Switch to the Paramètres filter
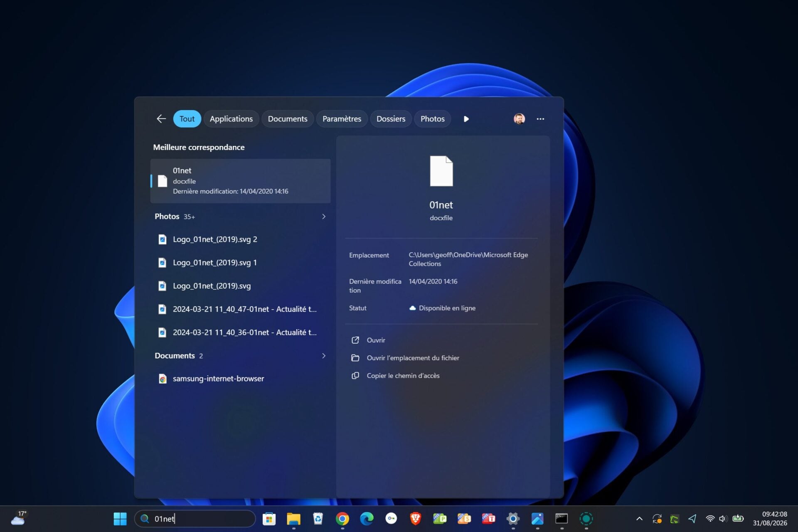The width and height of the screenshot is (798, 532). click(x=342, y=119)
